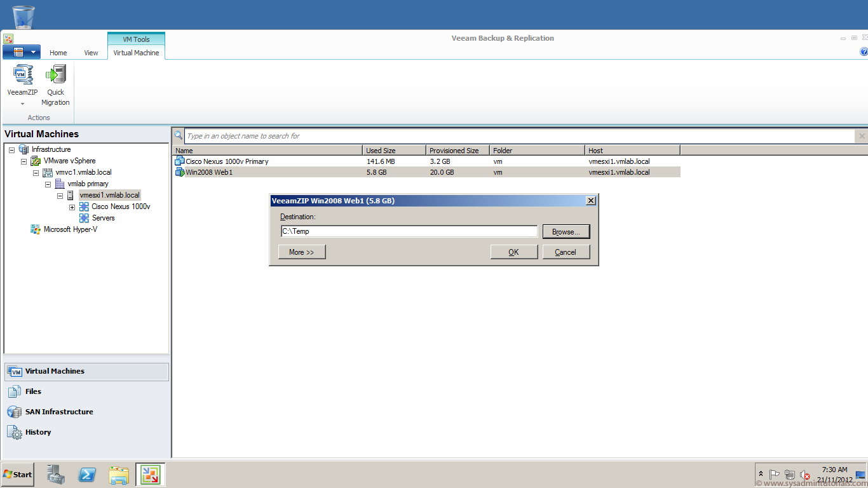Viewport: 868px width, 488px height.
Task: Confirm the VeeamZIP dialog with OK
Action: (x=513, y=252)
